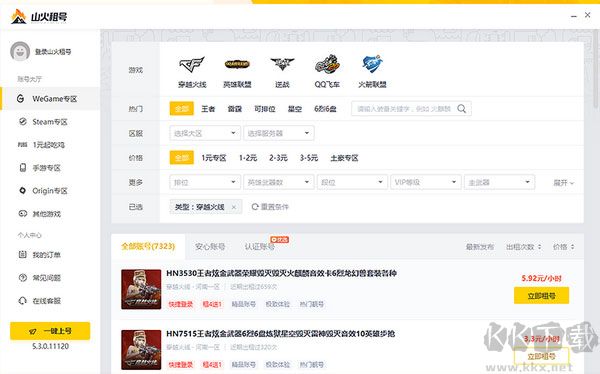Switch to the 认证账号 tab
This screenshot has width=600, height=374.
(260, 247)
